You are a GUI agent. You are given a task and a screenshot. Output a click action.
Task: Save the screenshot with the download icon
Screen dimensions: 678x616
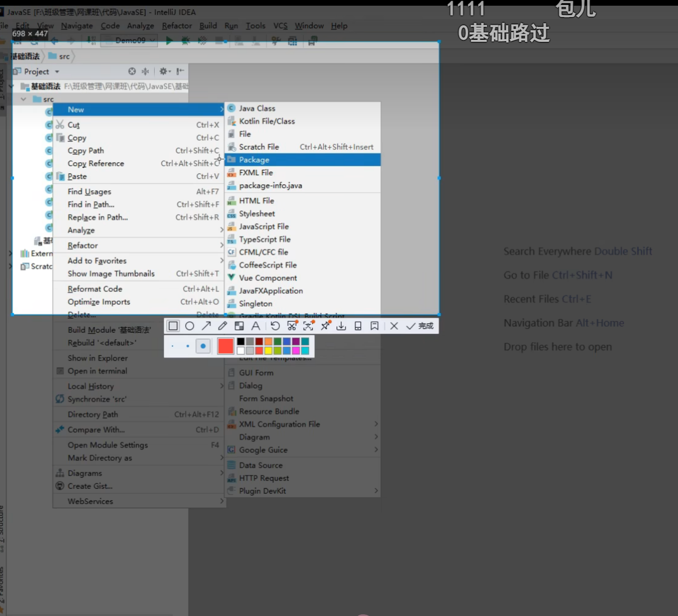point(341,326)
